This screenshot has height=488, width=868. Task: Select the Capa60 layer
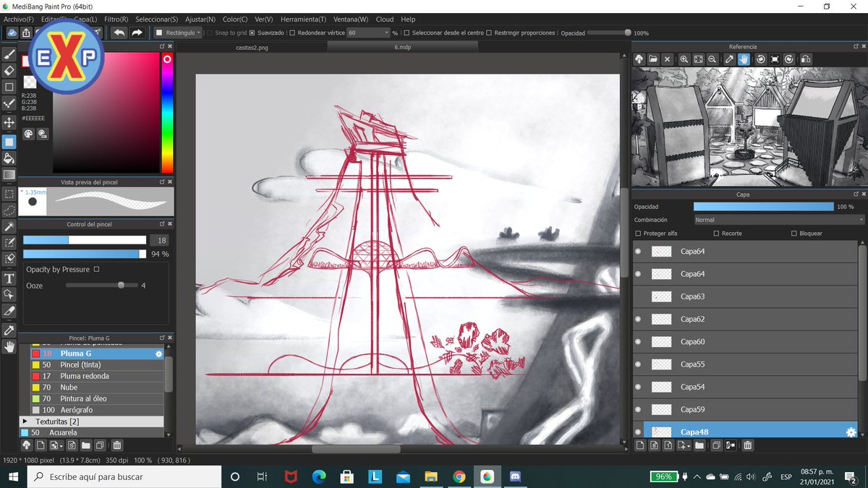[x=745, y=341]
